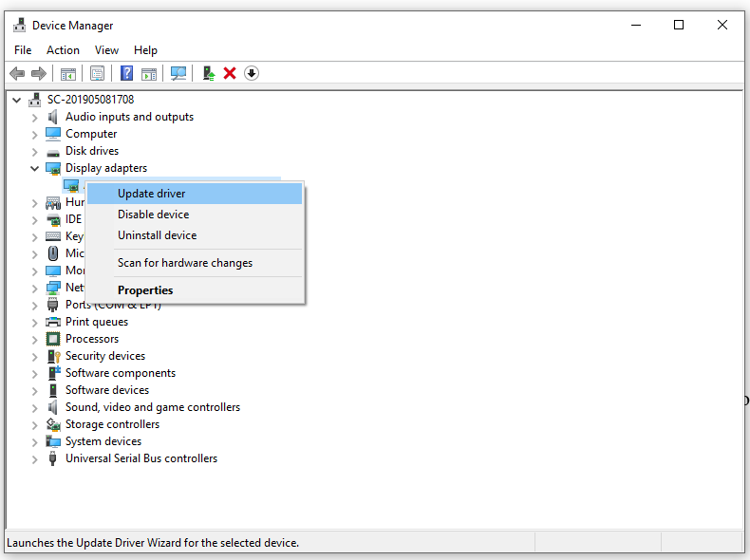This screenshot has width=750, height=560.
Task: Click the selected display adapter device icon
Action: (x=71, y=185)
